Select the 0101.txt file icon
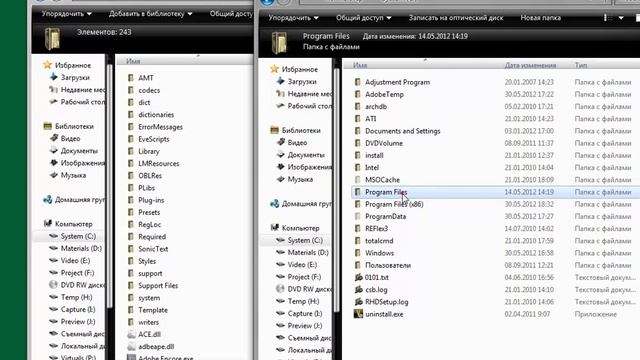 pos(358,278)
